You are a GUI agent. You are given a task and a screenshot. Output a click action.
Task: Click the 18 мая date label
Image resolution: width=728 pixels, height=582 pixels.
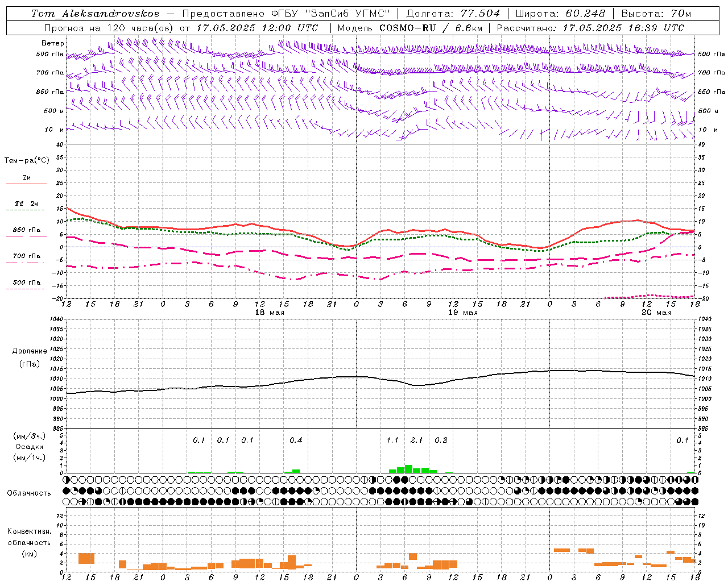(270, 313)
